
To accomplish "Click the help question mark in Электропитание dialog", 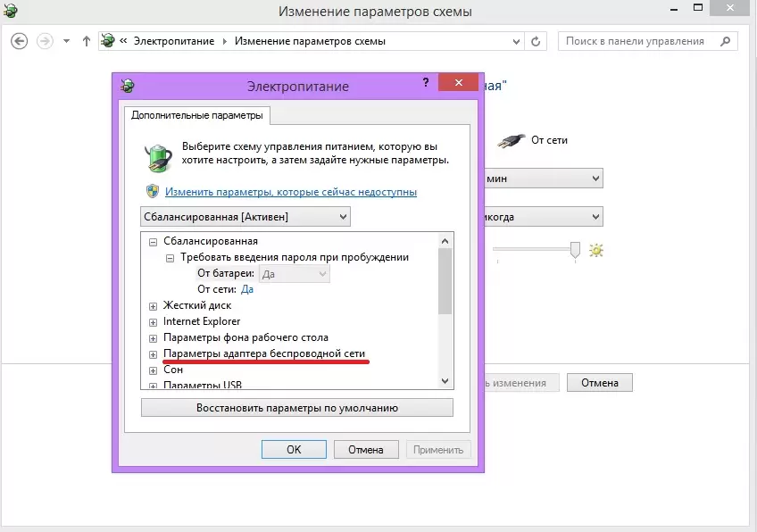I will 428,85.
